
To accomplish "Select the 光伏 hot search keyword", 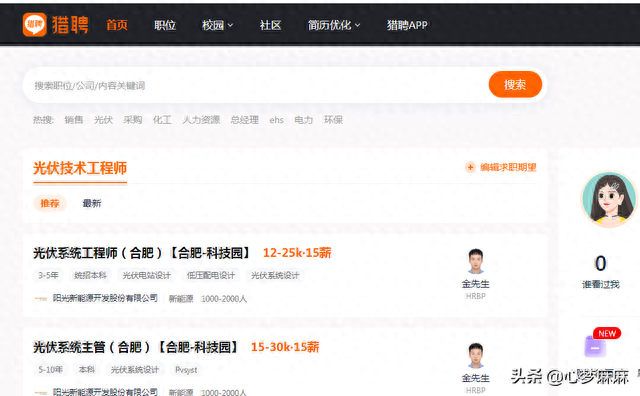I will tap(103, 120).
